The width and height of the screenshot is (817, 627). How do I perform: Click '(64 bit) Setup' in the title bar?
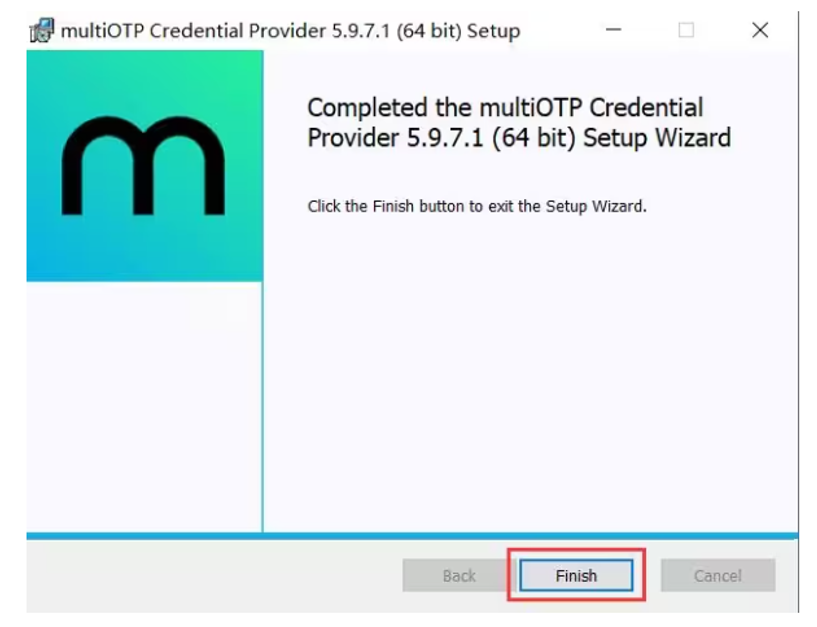pos(458,31)
